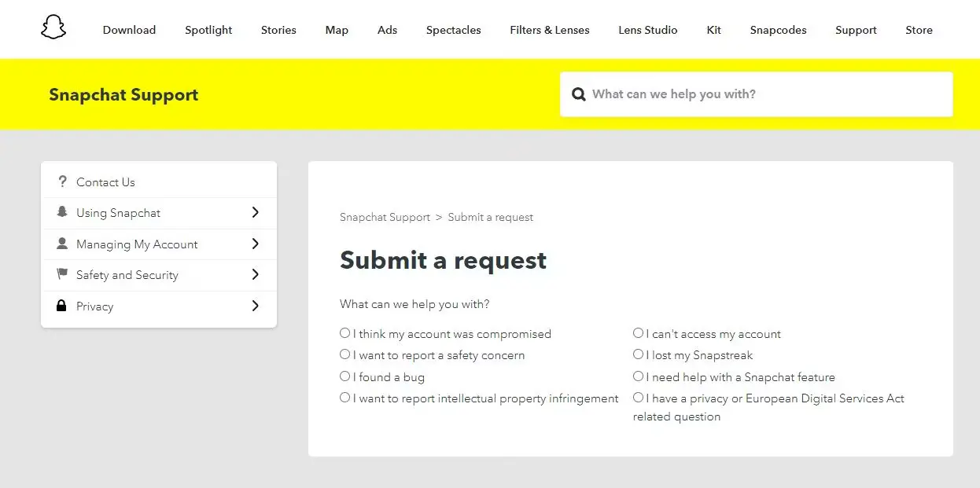Open the Spotlight menu item
Image resolution: width=980 pixels, height=488 pixels.
208,30
